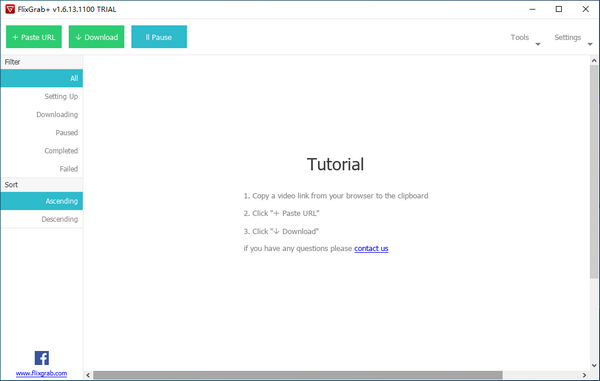Click the vertical scrollbar down arrow
This screenshot has width=600, height=381.
[594, 365]
